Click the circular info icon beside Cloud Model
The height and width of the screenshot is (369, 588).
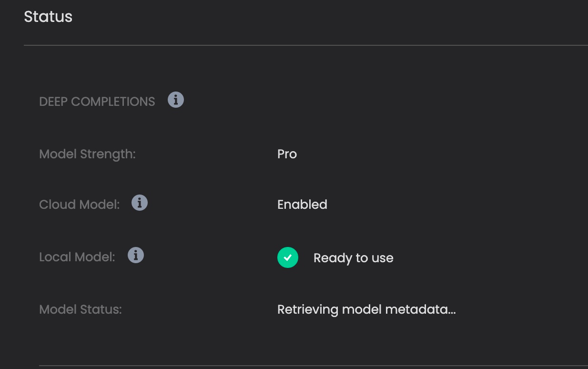point(140,203)
